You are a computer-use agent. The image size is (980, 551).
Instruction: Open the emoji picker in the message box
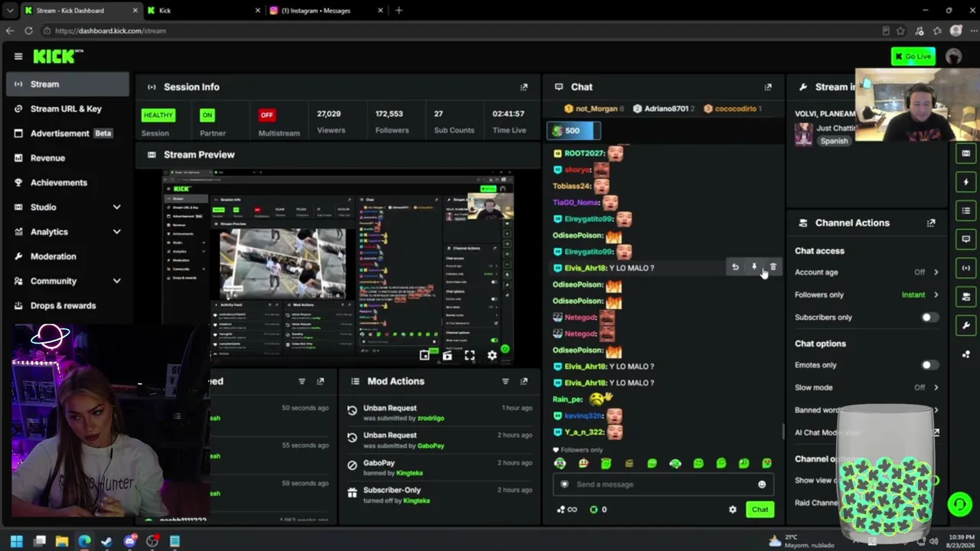click(762, 484)
